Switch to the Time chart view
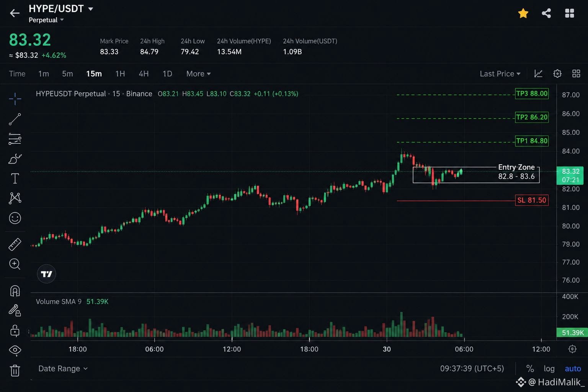Image resolution: width=588 pixels, height=392 pixels. pyautogui.click(x=17, y=73)
